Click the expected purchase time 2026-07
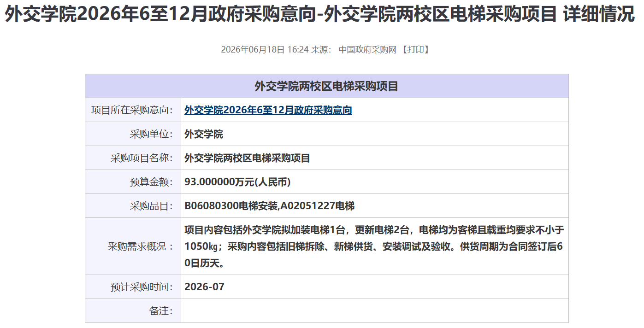This screenshot has width=644, height=328. pos(204,287)
